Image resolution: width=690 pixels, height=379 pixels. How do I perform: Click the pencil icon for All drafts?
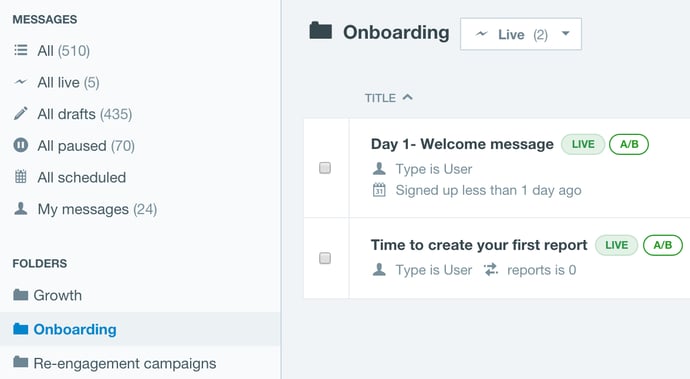20,114
